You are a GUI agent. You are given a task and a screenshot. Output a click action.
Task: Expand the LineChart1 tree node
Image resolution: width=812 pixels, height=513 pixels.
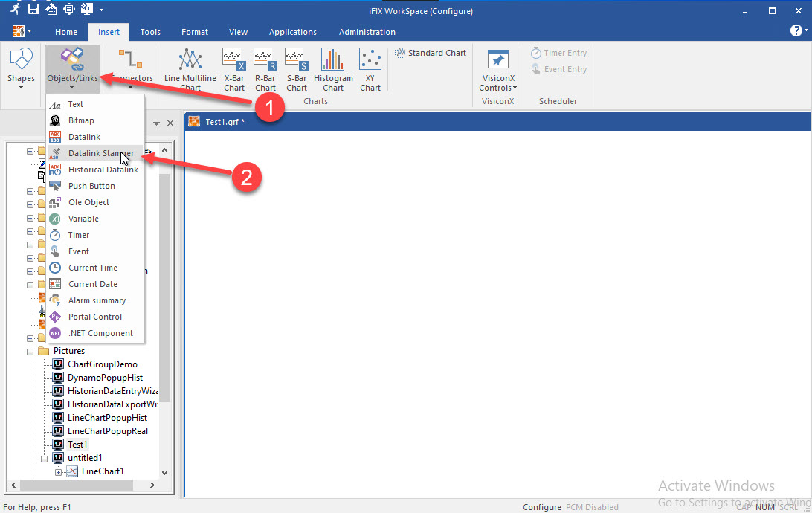58,471
